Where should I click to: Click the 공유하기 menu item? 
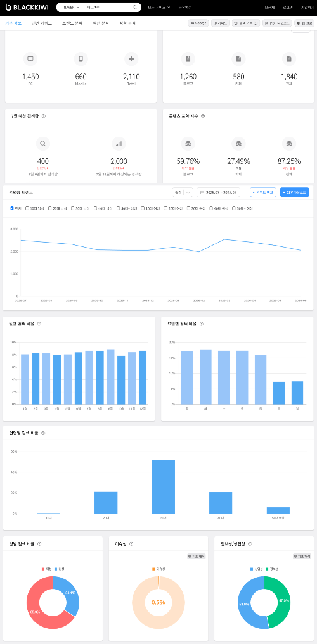point(185,8)
